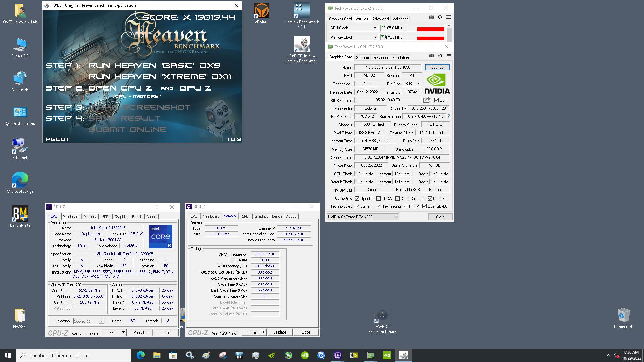
Task: Open Mainboard tab in CPU-Z CPU window
Action: (71, 217)
